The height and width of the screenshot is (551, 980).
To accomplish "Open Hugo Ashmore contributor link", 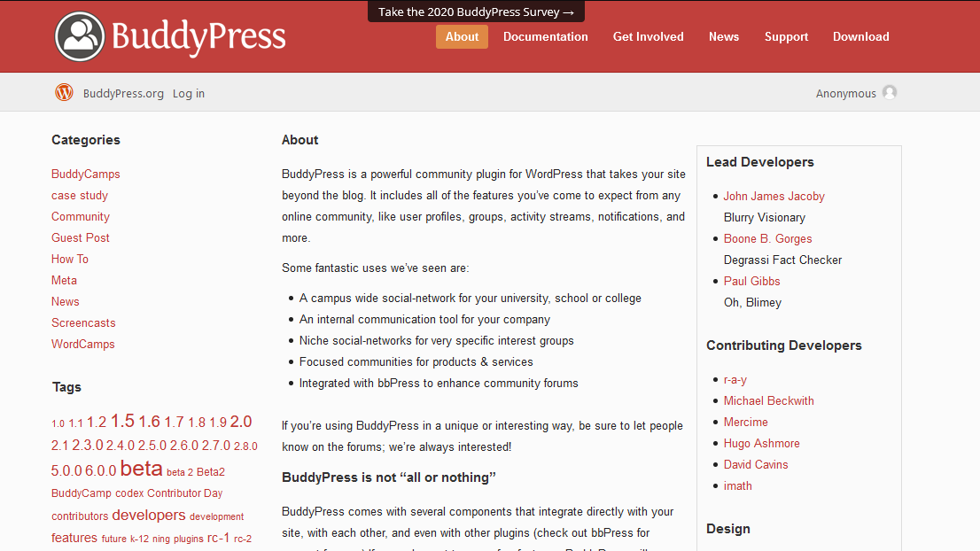I will [x=761, y=444].
